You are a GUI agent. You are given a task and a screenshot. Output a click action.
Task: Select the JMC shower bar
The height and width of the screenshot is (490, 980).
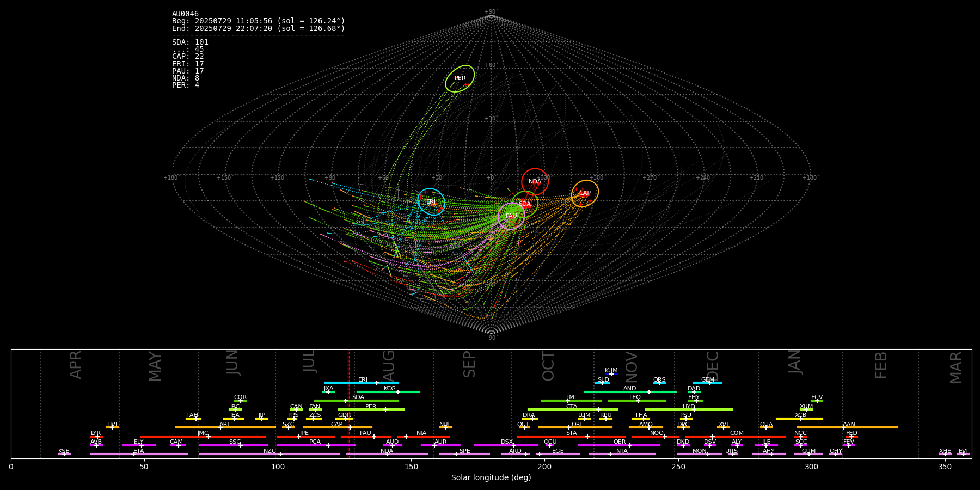tap(203, 436)
